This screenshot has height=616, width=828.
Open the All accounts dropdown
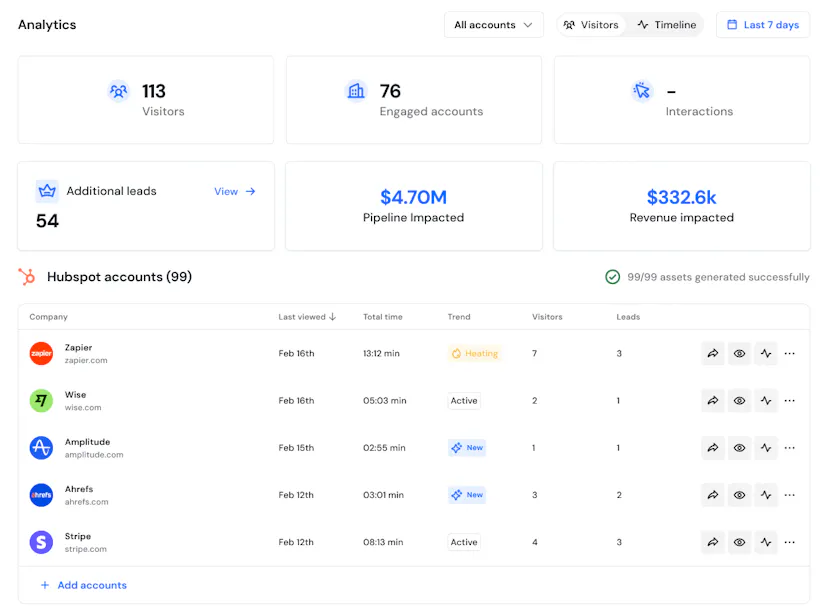[x=493, y=24]
